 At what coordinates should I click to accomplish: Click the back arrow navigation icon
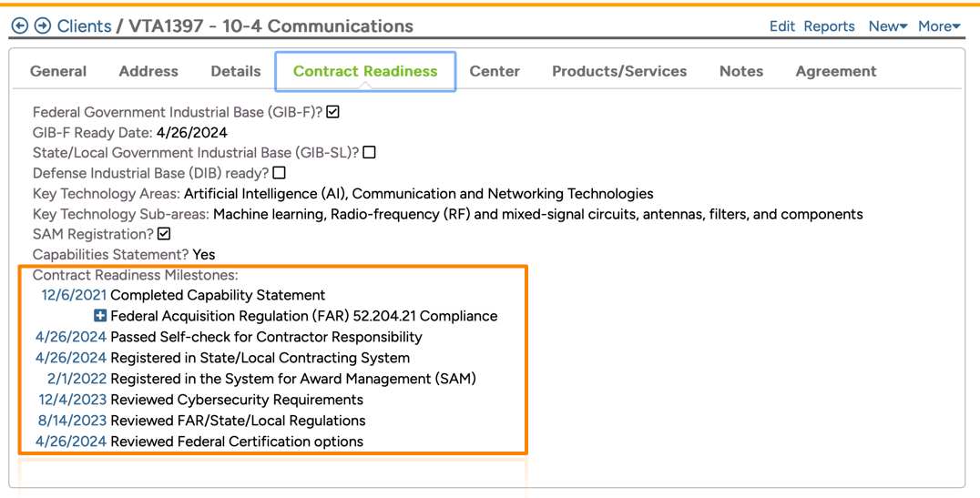[x=19, y=26]
